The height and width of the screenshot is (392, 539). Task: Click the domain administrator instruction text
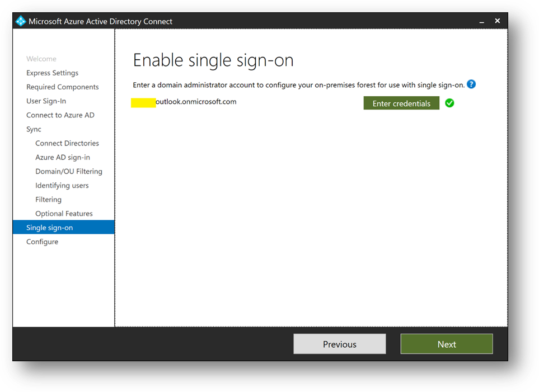pos(299,85)
